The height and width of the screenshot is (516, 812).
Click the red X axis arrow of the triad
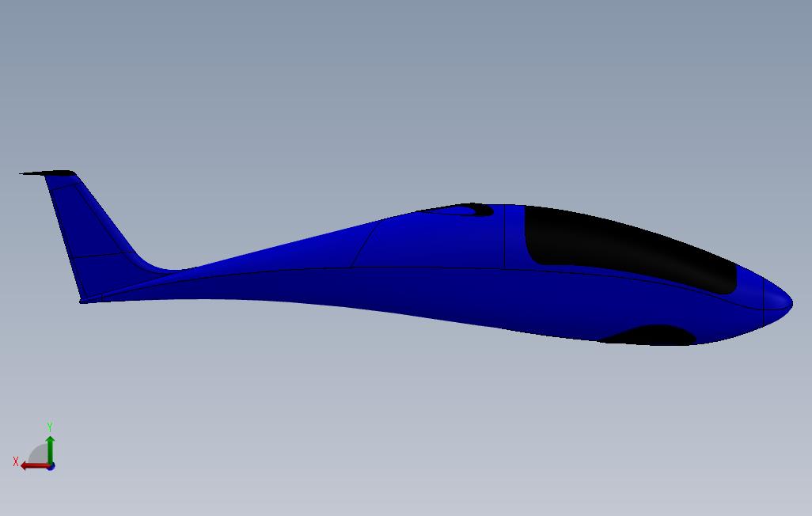(35, 466)
